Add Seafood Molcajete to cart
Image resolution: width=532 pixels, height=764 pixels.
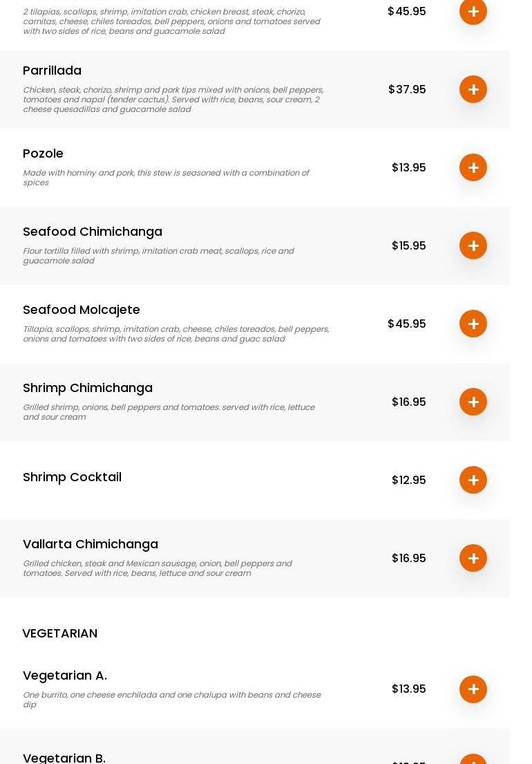click(473, 324)
